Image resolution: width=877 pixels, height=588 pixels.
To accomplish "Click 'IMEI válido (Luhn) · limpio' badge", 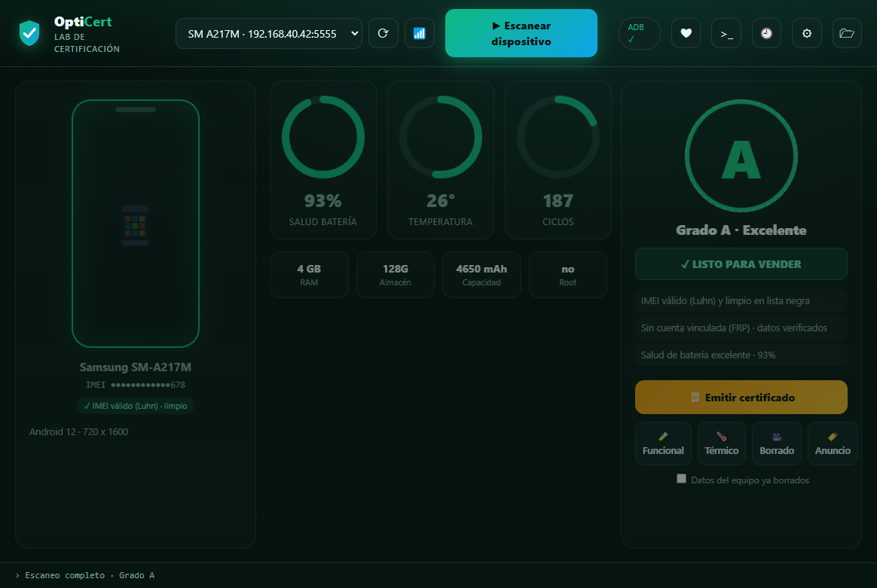I will coord(136,406).
